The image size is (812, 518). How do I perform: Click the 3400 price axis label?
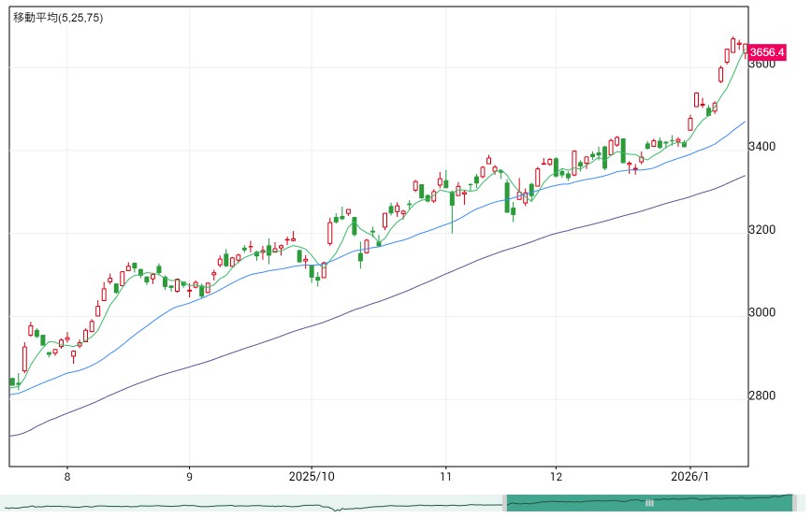[x=761, y=147]
